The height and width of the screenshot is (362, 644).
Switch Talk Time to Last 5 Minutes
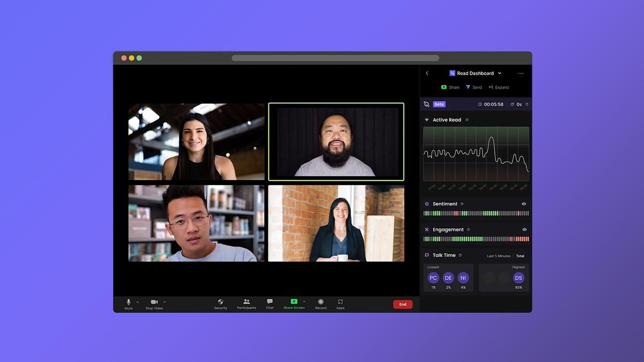click(x=499, y=256)
